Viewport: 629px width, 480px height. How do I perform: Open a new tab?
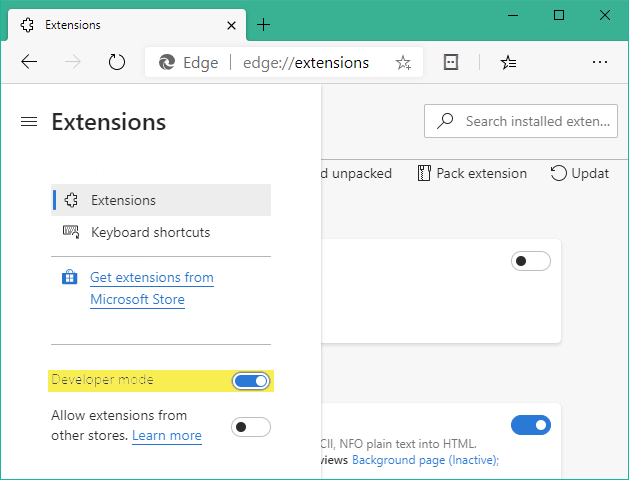point(264,25)
